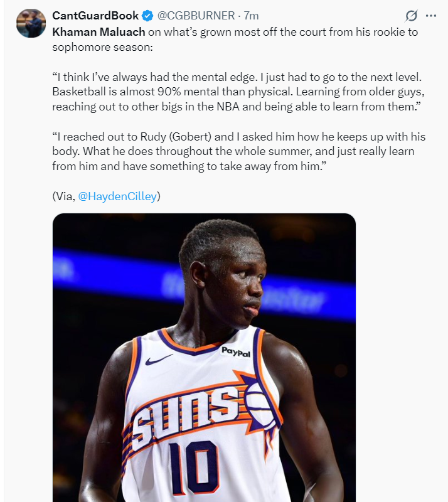Open CantGuardBook's profile avatar
The width and height of the screenshot is (448, 502).
tap(31, 23)
